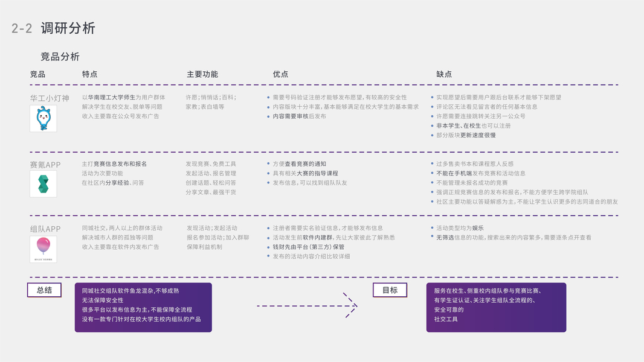
Task: Select summary line 无法保障安全性
Action: point(103,300)
